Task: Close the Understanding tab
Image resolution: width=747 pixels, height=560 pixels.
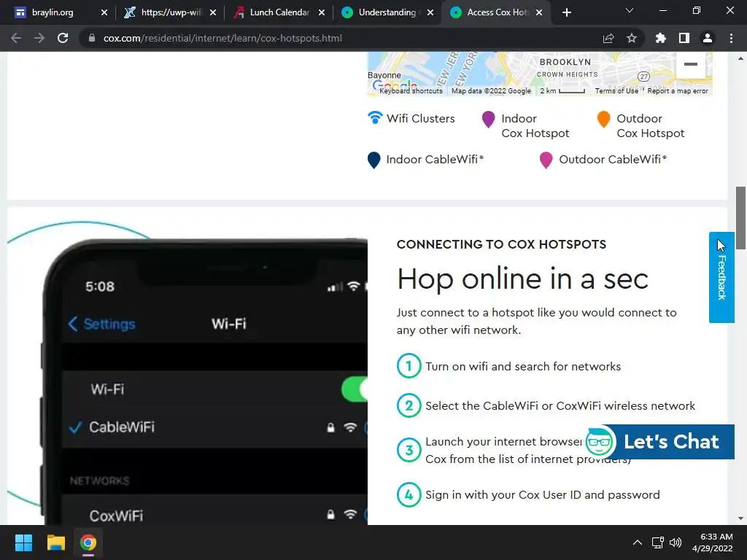Action: click(x=430, y=12)
